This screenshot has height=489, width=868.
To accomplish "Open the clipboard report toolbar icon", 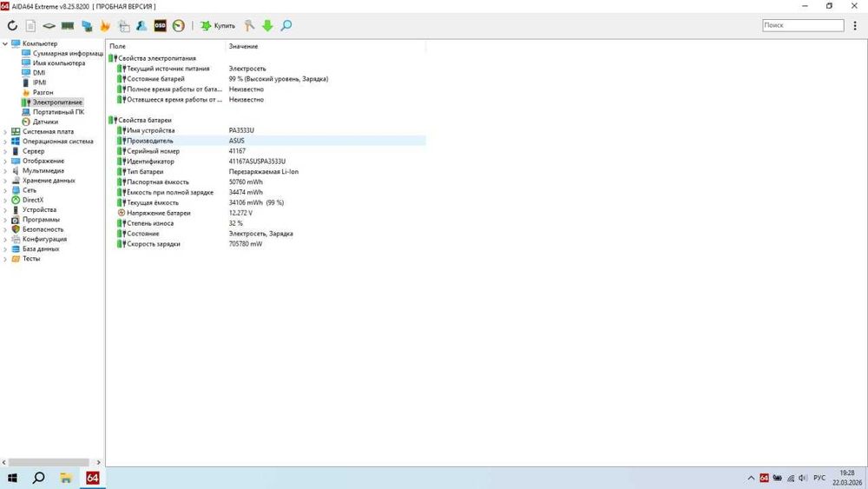I will pos(124,25).
